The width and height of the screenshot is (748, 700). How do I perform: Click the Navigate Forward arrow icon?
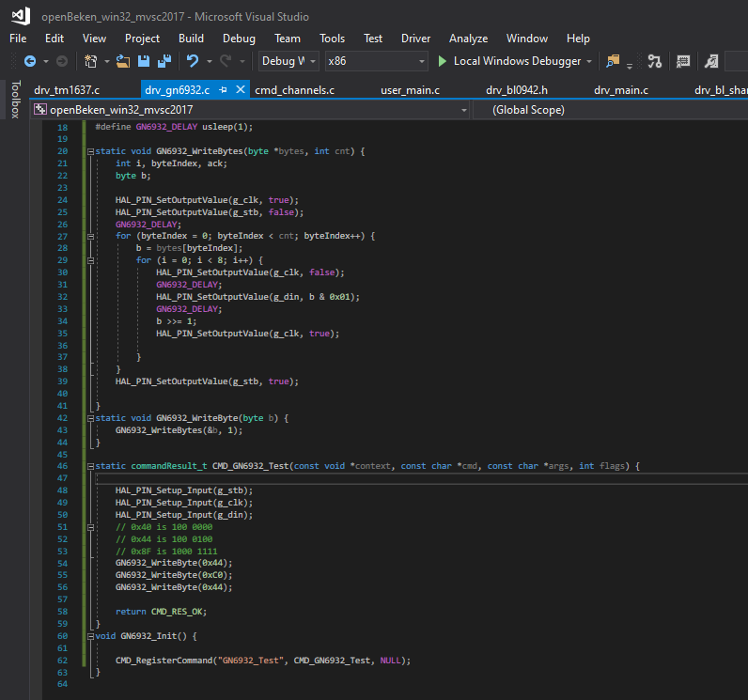(x=62, y=61)
